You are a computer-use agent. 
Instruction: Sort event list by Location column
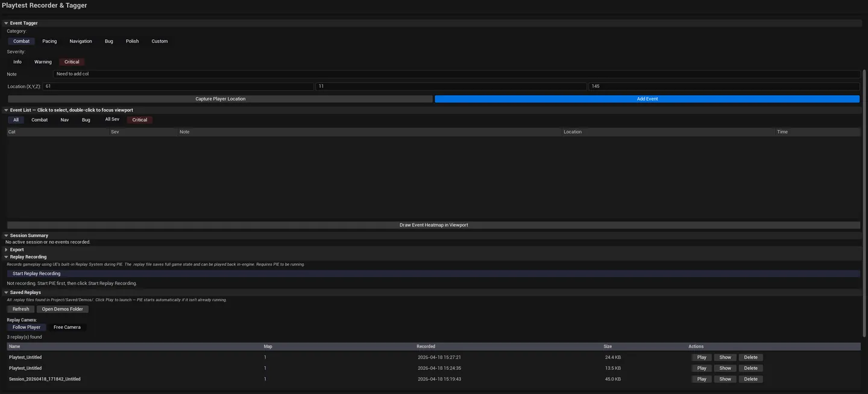coord(668,132)
